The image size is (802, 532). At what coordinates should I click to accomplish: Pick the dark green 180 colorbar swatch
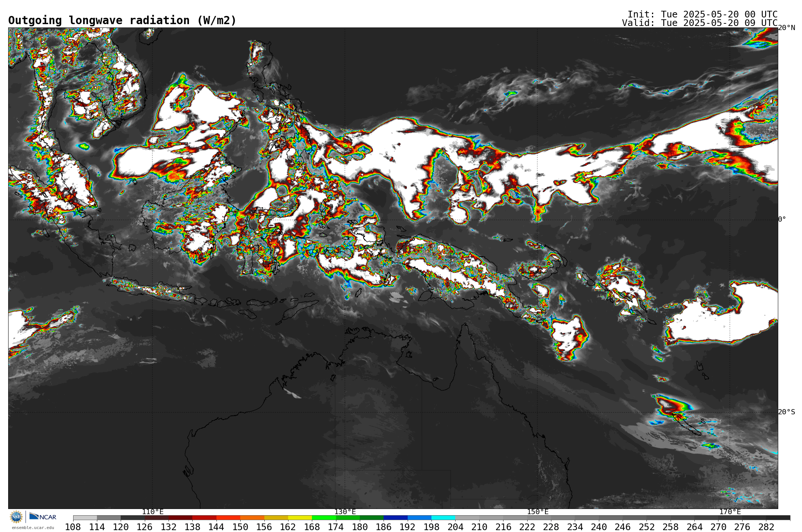pyautogui.click(x=372, y=518)
